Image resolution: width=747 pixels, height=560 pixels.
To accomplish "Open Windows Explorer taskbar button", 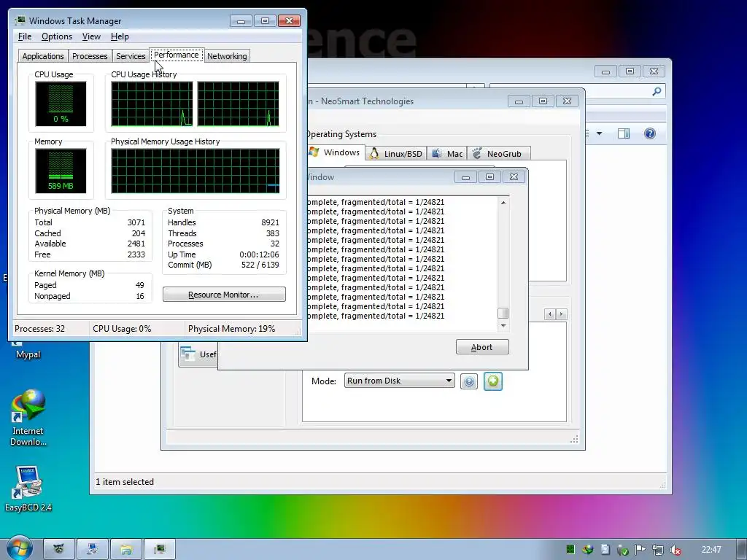I will click(125, 550).
